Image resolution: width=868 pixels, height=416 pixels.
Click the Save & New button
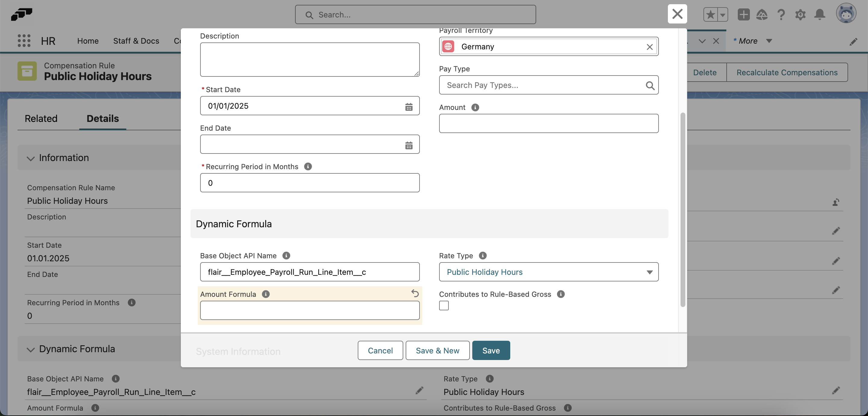tap(437, 350)
